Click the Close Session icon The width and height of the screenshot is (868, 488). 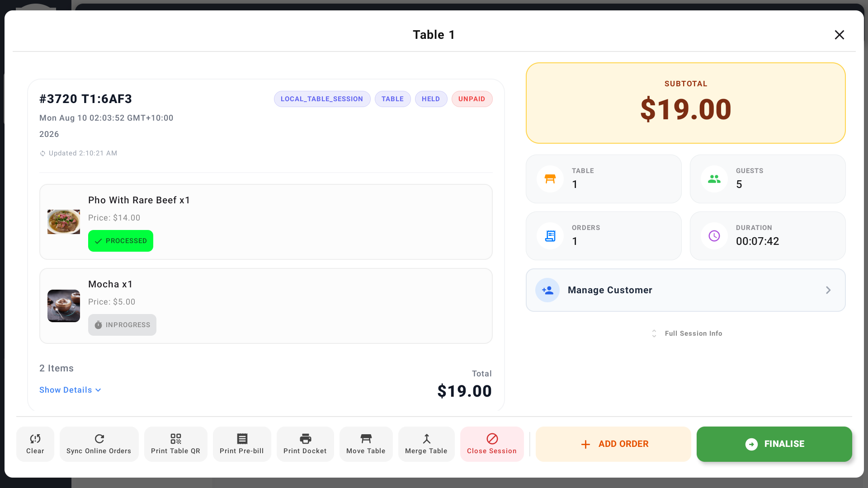[492, 444]
